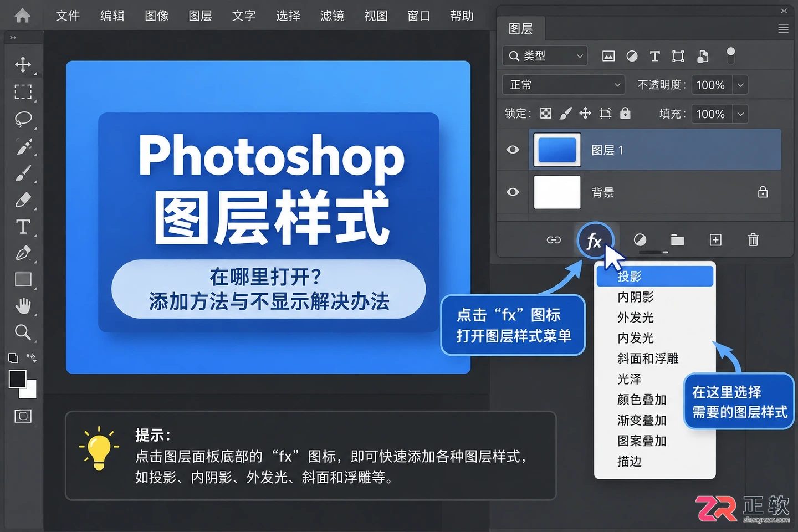Close the Layers panel with X
798x532 pixels.
point(784,11)
